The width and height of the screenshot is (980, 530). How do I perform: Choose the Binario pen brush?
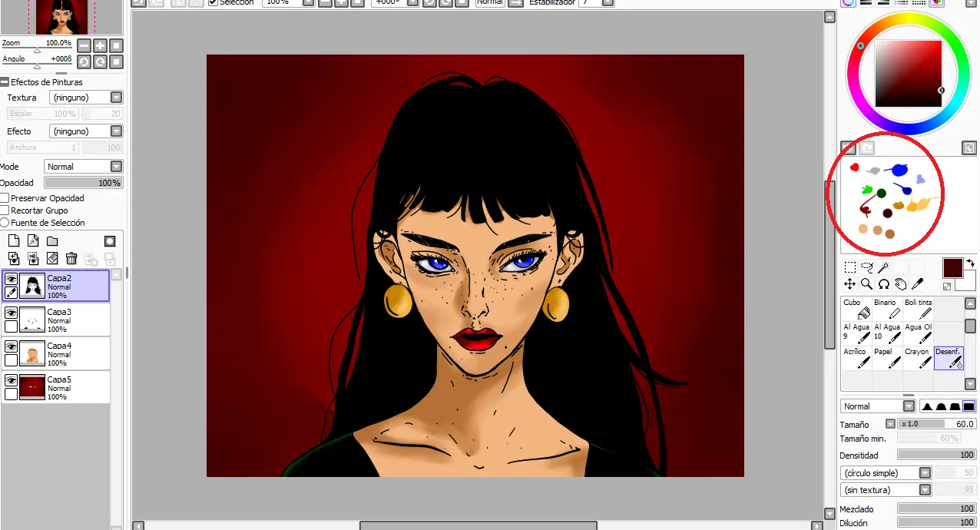coord(887,309)
